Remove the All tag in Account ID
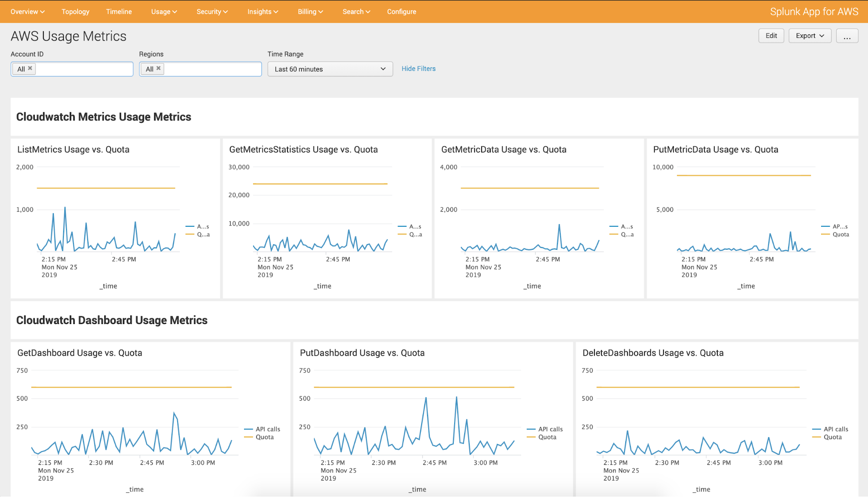 click(x=30, y=68)
